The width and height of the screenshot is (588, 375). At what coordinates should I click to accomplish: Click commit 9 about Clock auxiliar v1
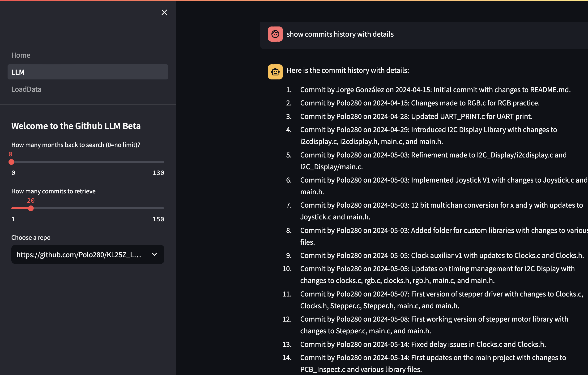(x=442, y=255)
